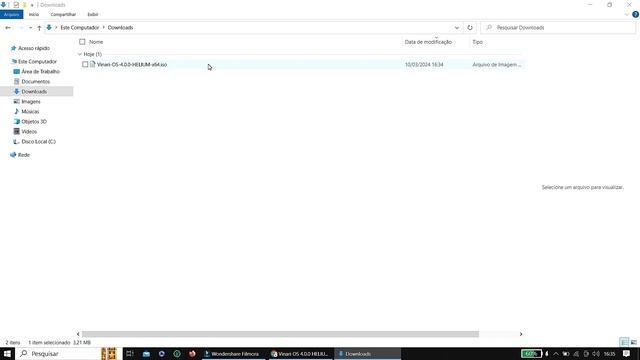Open the battery 60% indicator
The width and height of the screenshot is (640, 360).
click(532, 353)
